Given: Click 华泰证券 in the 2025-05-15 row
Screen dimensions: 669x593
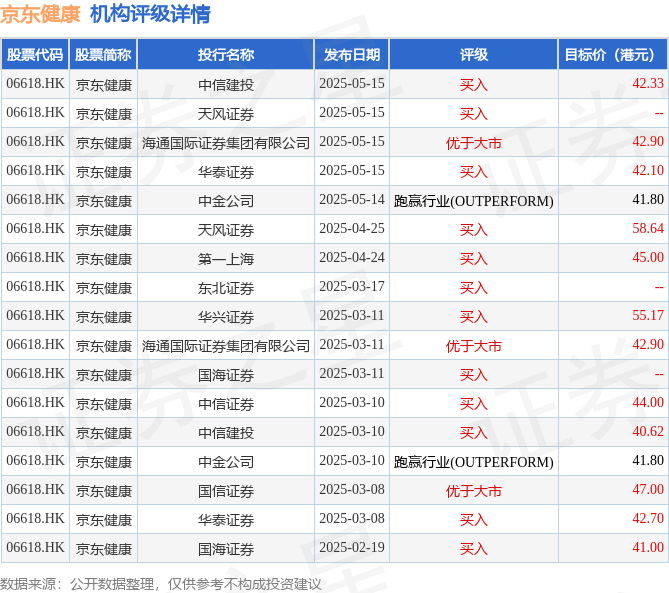Looking at the screenshot, I should pyautogui.click(x=226, y=172).
